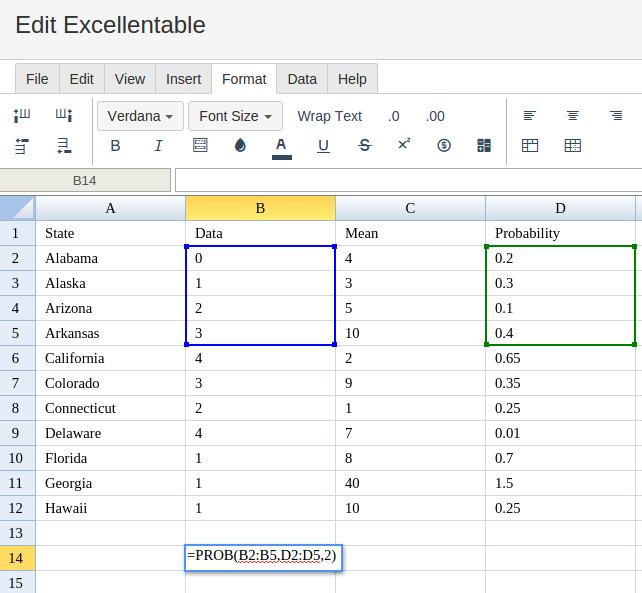Open the Data tab
Viewport: 642px width, 593px height.
(x=302, y=79)
